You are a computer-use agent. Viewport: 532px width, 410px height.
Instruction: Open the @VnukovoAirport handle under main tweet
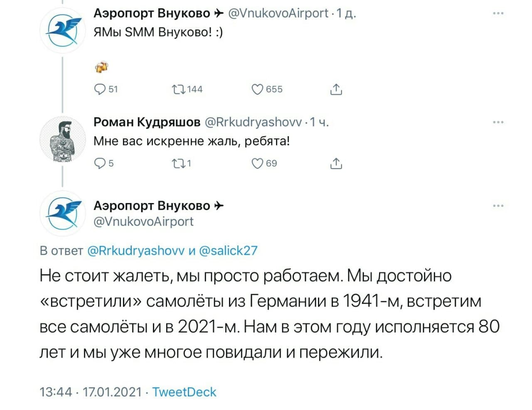pyautogui.click(x=144, y=222)
